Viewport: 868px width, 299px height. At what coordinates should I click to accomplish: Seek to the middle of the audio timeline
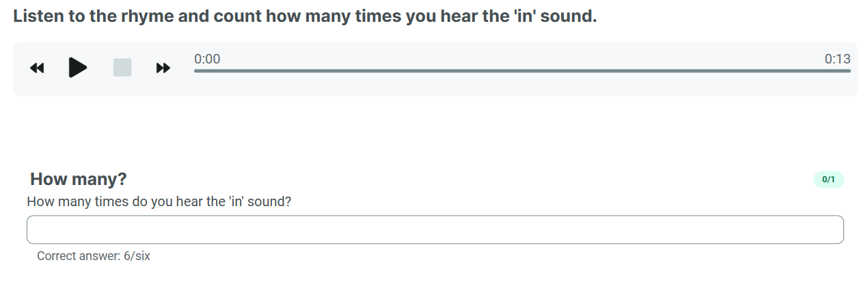point(522,71)
